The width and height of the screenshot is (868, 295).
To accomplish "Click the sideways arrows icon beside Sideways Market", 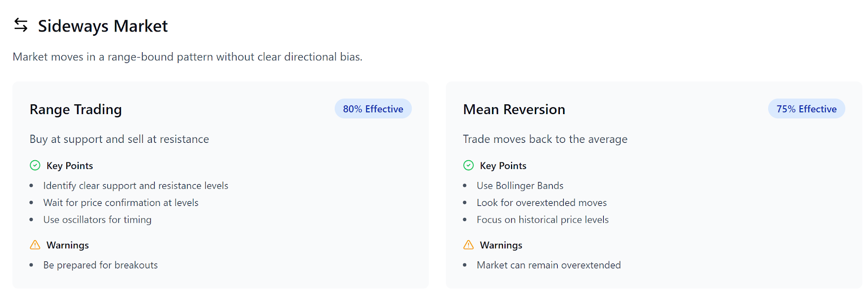I will click(x=21, y=25).
